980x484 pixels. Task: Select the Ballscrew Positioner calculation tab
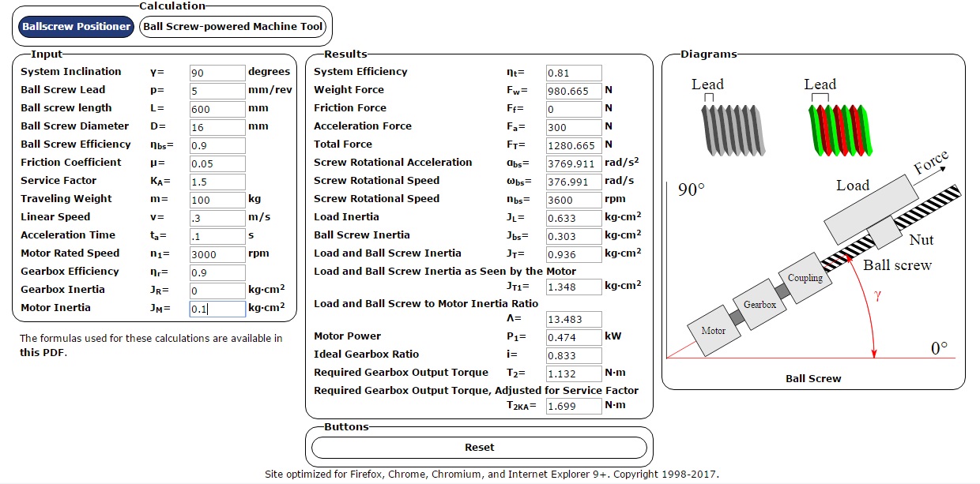pos(77,26)
